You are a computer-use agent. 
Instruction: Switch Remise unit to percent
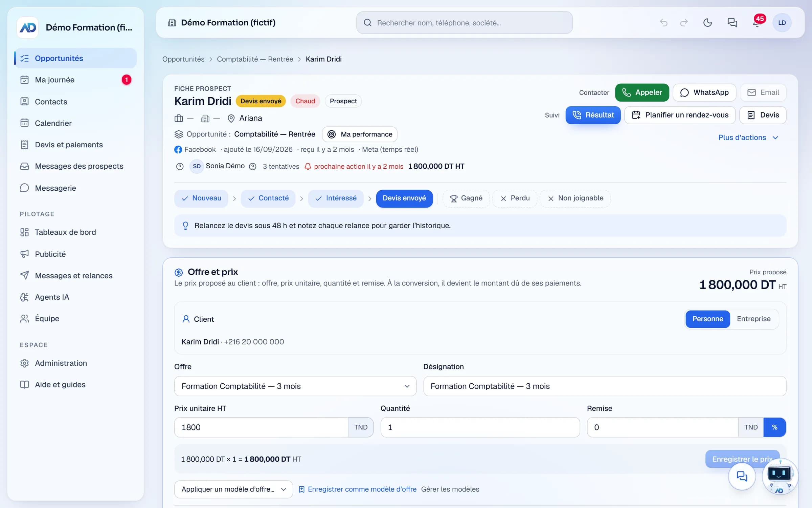tap(774, 427)
